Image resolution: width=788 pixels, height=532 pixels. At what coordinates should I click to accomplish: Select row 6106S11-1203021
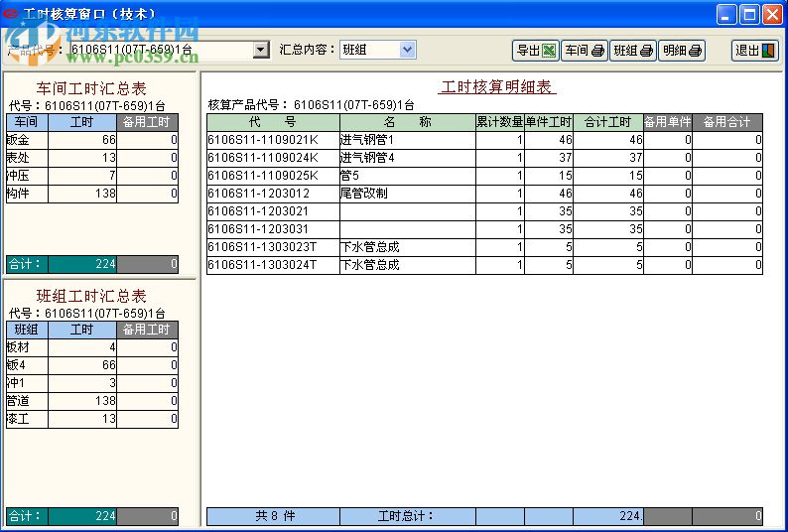click(x=484, y=211)
